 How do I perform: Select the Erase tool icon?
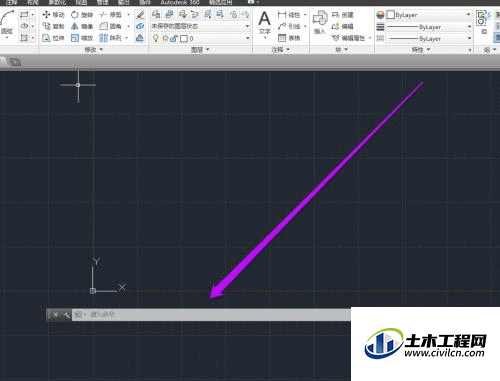pyautogui.click(x=140, y=15)
